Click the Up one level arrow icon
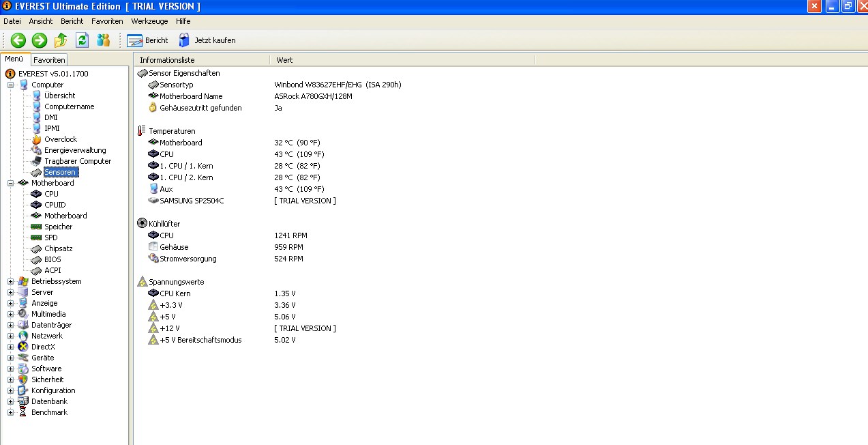Screen dimensions: 868x445 tap(61, 40)
